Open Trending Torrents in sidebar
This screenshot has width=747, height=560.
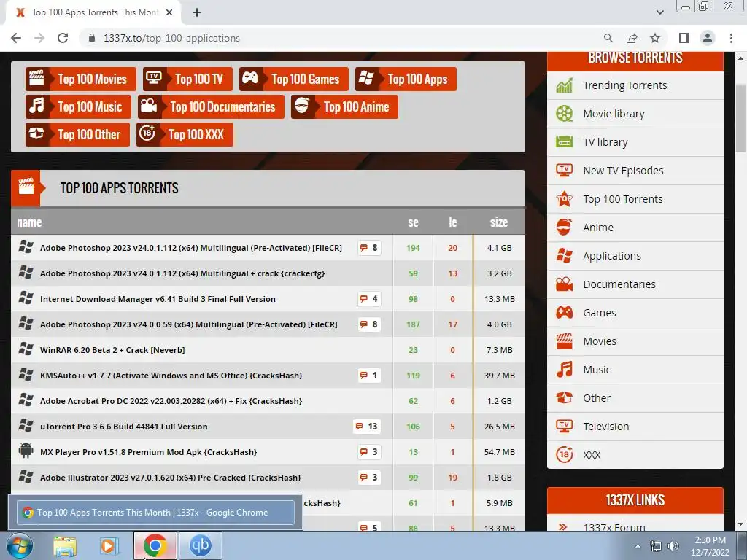[x=624, y=85]
